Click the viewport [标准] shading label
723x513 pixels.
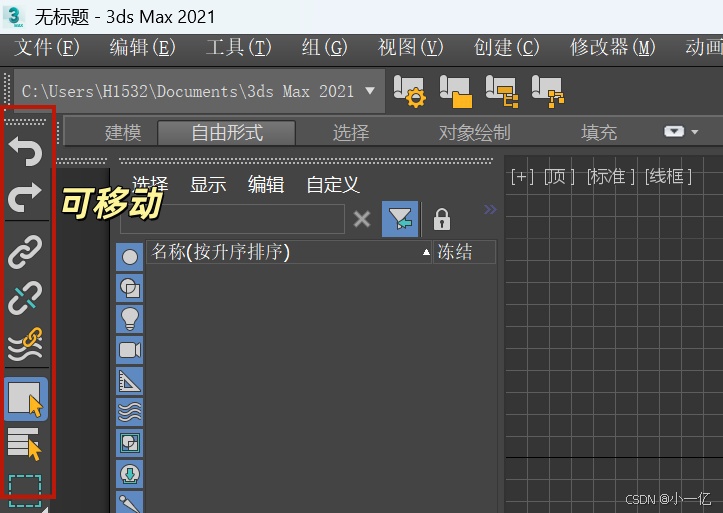[610, 177]
